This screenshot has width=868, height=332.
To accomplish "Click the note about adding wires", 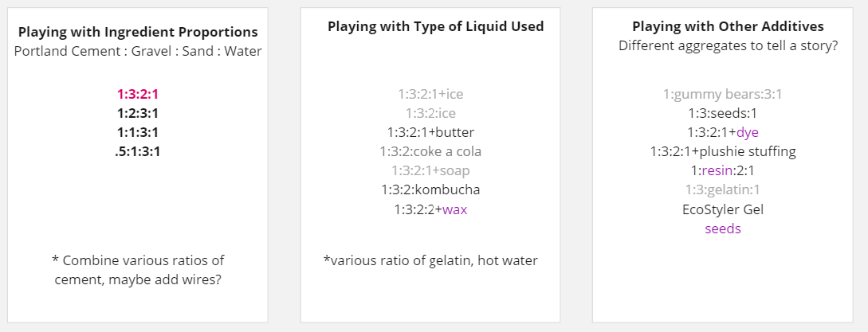I will point(138,270).
